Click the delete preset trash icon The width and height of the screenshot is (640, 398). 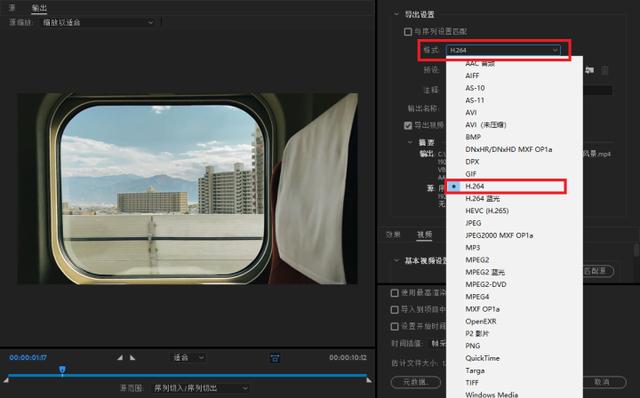coord(605,70)
